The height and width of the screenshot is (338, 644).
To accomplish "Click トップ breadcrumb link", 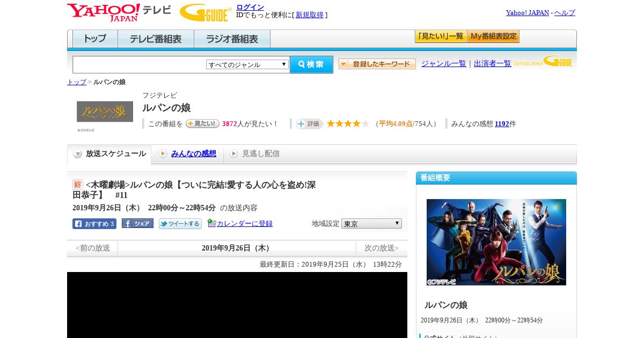I will point(77,82).
